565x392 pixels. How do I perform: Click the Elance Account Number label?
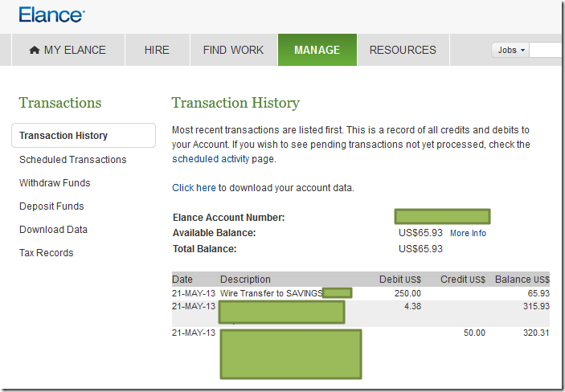[x=229, y=218]
